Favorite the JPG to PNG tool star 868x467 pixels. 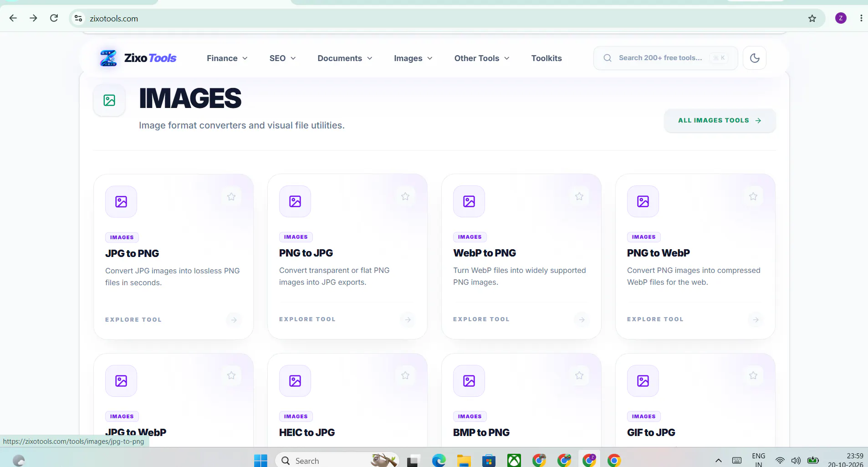click(231, 197)
